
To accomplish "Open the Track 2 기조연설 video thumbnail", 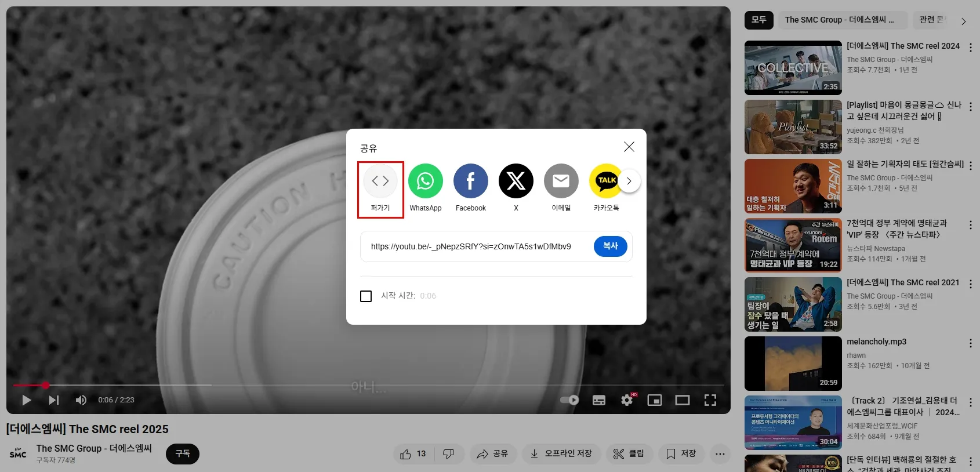I will pyautogui.click(x=793, y=423).
